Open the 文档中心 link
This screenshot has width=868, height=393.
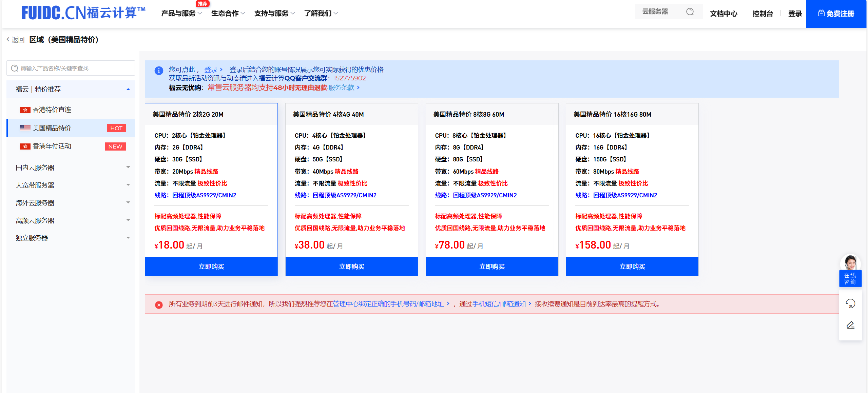pyautogui.click(x=723, y=14)
